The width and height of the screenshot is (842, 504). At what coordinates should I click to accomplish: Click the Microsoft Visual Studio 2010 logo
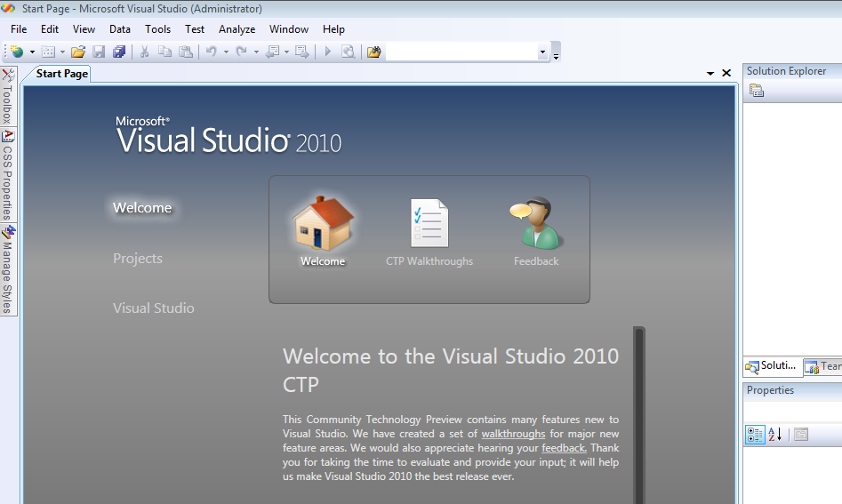(x=229, y=135)
